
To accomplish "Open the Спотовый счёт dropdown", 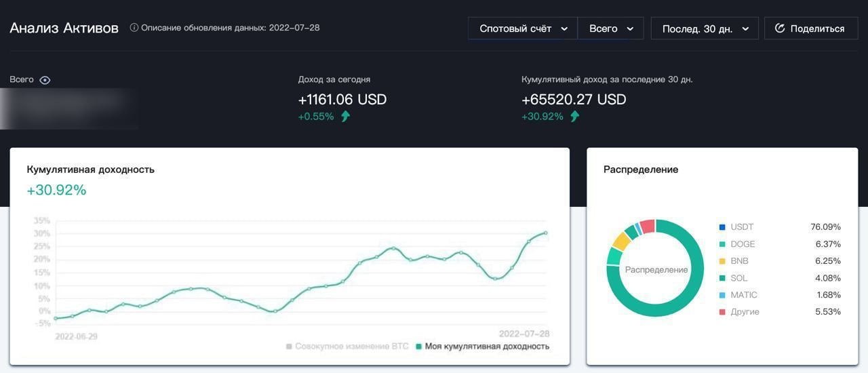I will coord(523,28).
